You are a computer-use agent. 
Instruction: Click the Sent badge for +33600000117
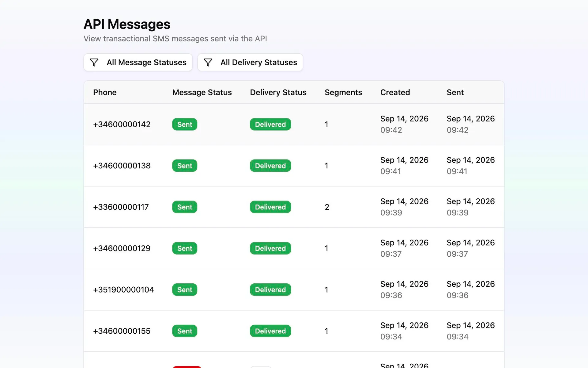click(185, 207)
